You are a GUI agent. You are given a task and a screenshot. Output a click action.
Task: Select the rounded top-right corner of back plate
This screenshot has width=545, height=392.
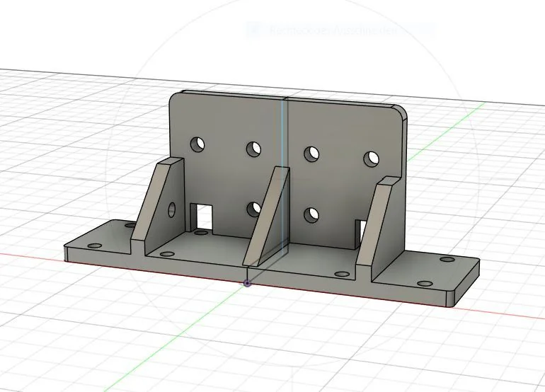click(x=402, y=110)
